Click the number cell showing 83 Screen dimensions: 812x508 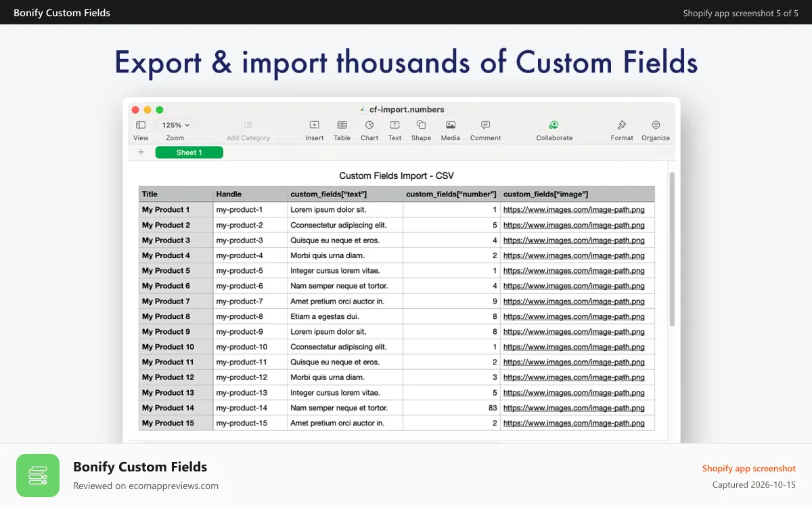(x=451, y=408)
